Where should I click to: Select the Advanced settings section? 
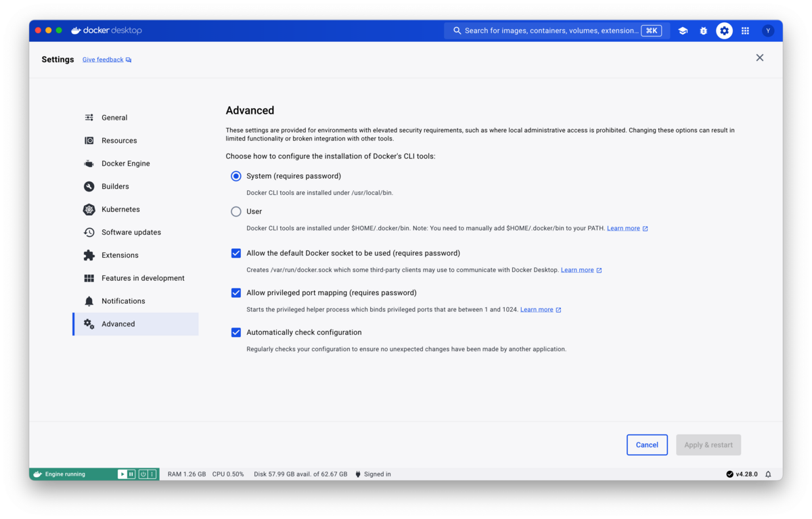(135, 324)
